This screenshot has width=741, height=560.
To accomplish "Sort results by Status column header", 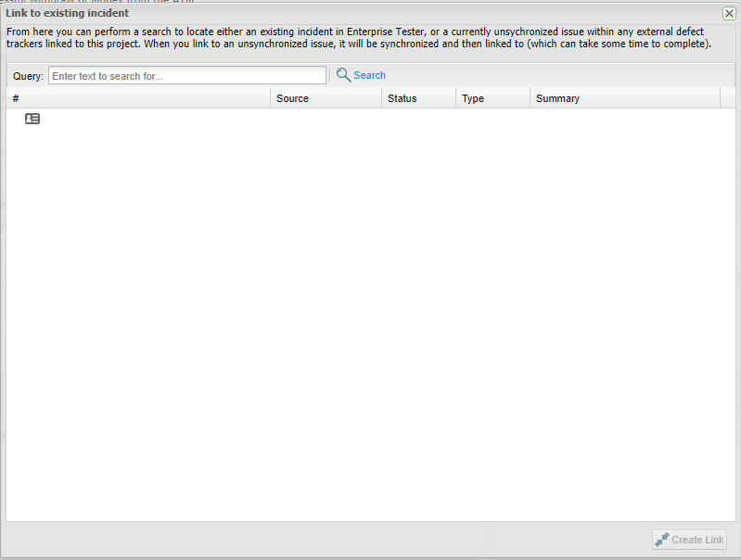I will point(417,98).
